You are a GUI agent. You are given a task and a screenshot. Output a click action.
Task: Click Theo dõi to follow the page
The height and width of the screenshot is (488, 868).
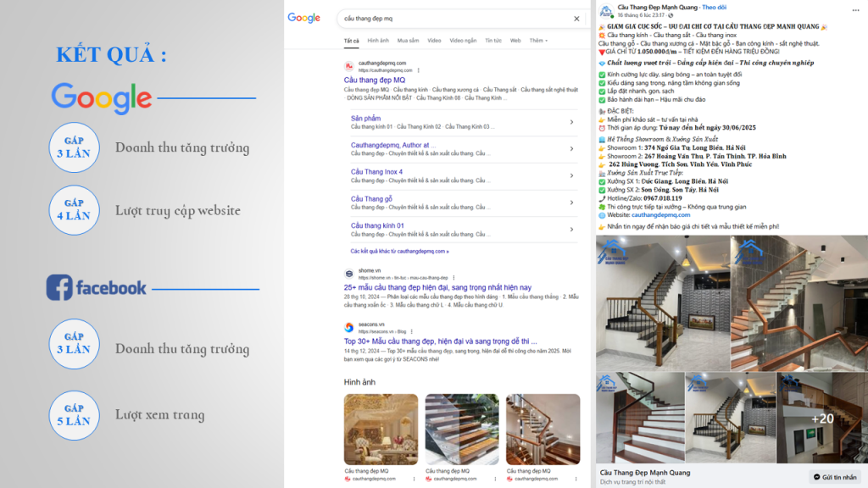click(714, 7)
